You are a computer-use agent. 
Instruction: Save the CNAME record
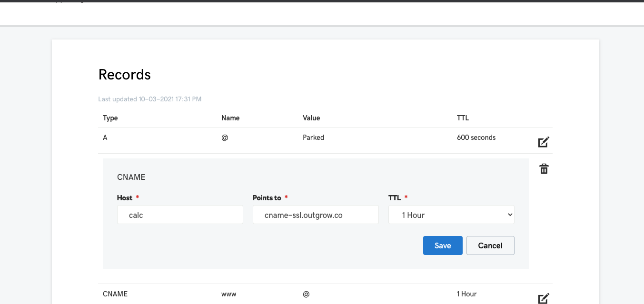(x=443, y=245)
